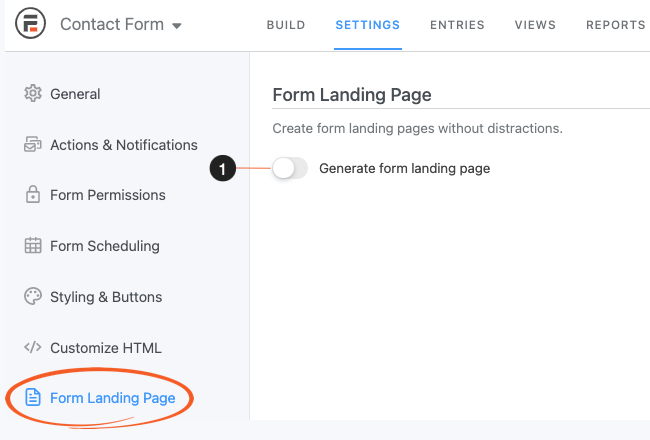This screenshot has height=440, width=650.
Task: Click the Form Landing Page document icon
Action: pyautogui.click(x=32, y=398)
